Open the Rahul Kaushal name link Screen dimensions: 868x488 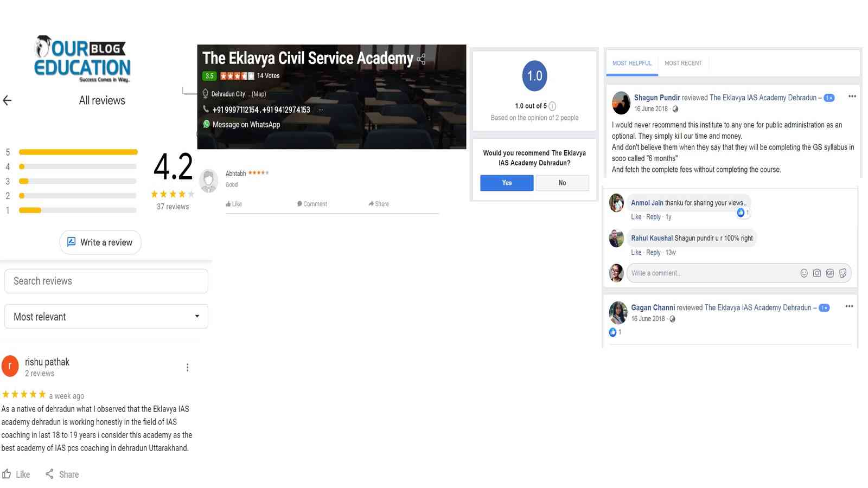(652, 238)
